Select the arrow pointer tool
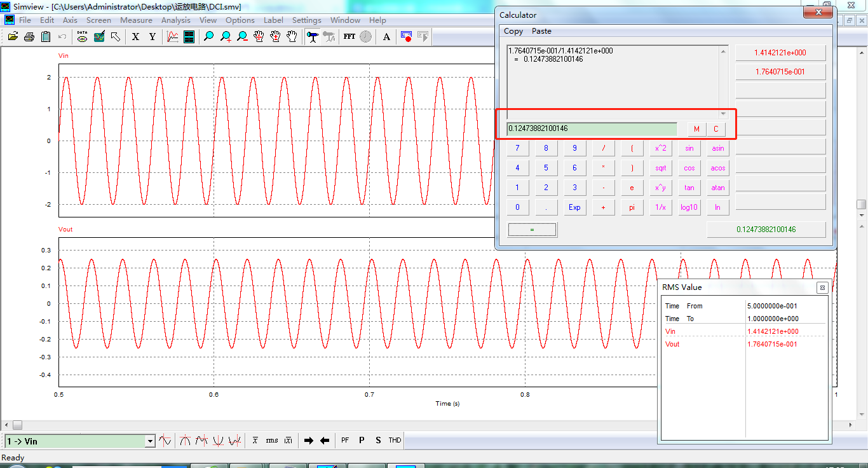Screen dimensions: 868x468 [x=115, y=37]
